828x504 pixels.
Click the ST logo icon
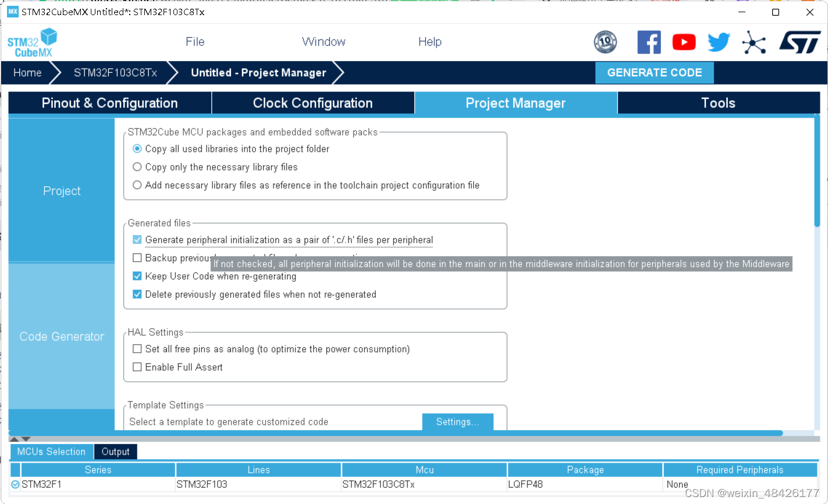(799, 42)
